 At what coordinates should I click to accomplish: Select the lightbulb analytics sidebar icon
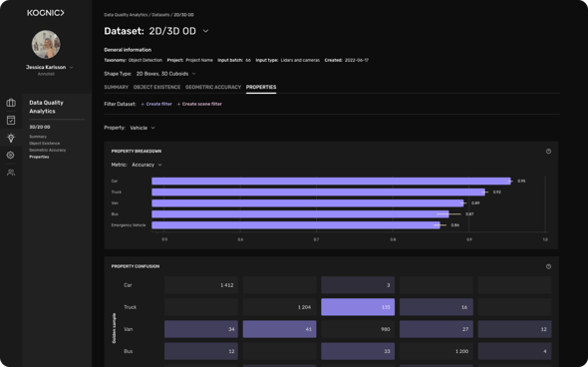point(11,138)
